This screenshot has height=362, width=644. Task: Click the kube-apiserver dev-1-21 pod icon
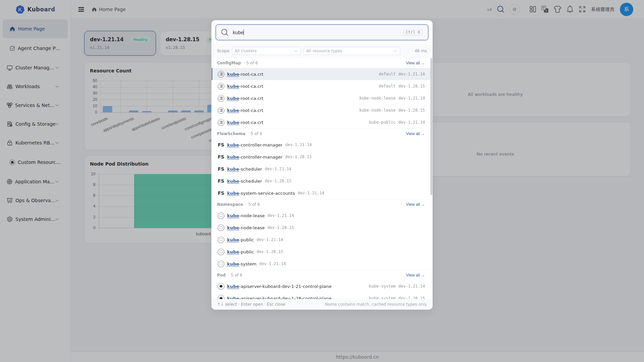(221, 287)
